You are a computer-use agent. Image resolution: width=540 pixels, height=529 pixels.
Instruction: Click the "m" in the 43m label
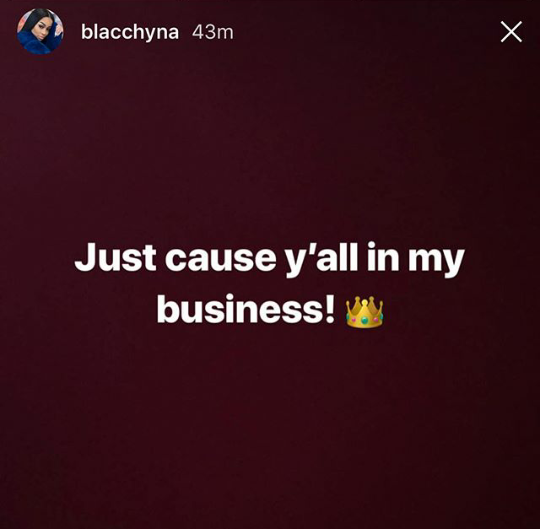click(225, 34)
